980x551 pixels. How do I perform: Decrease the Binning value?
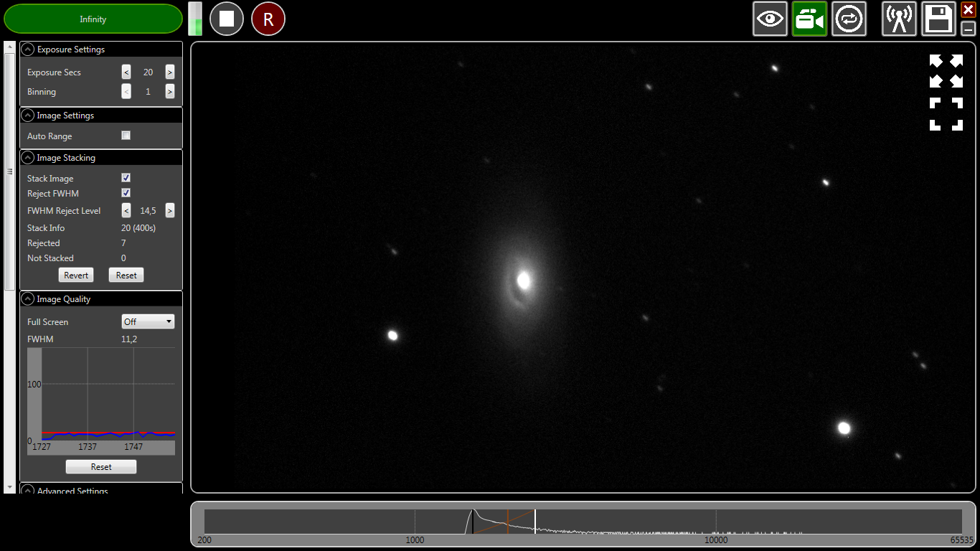pos(126,91)
